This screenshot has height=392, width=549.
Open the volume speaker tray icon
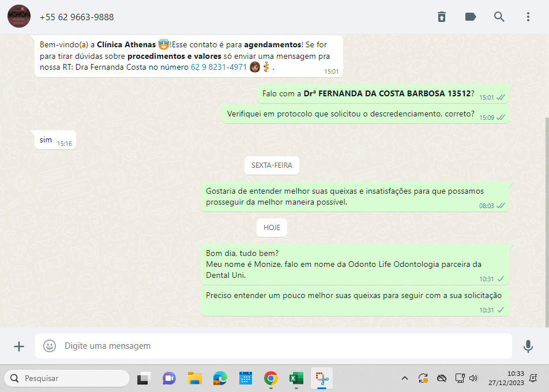tap(473, 378)
